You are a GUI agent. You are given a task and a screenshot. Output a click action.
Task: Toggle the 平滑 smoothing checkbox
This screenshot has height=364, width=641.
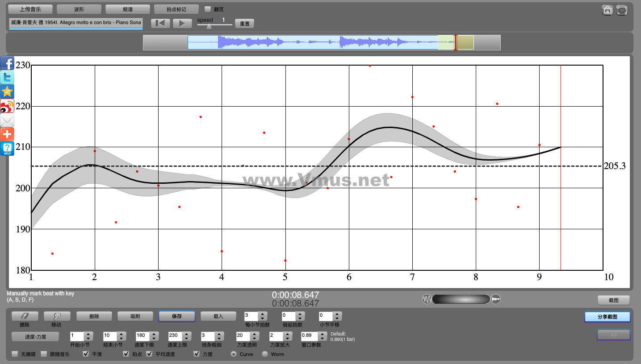coord(86,354)
